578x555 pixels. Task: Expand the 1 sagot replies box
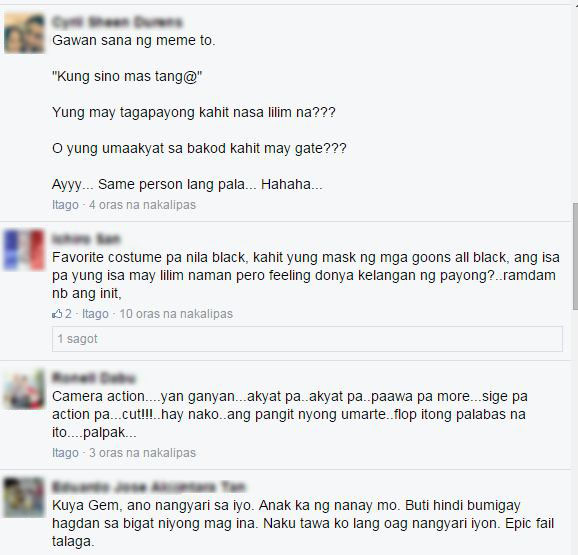pyautogui.click(x=307, y=339)
